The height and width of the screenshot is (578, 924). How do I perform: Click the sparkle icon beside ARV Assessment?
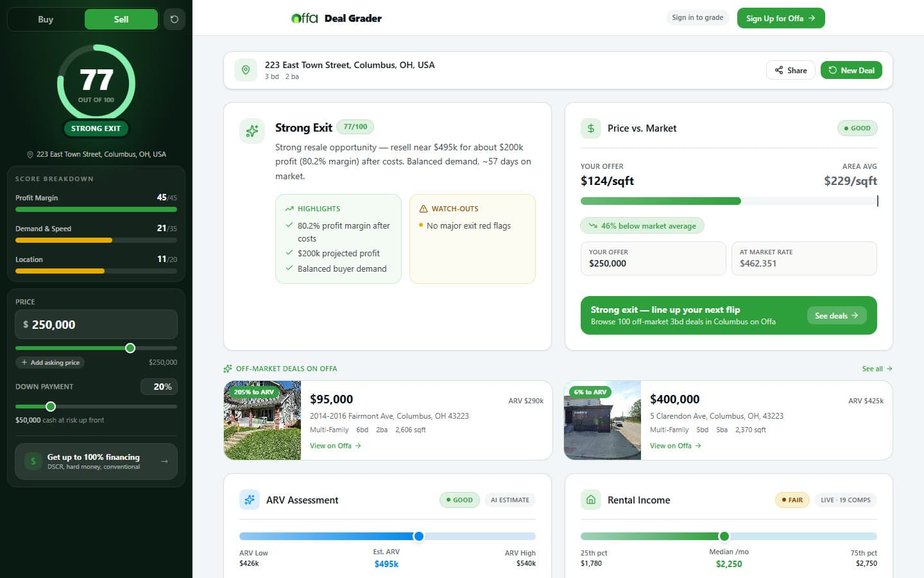250,500
